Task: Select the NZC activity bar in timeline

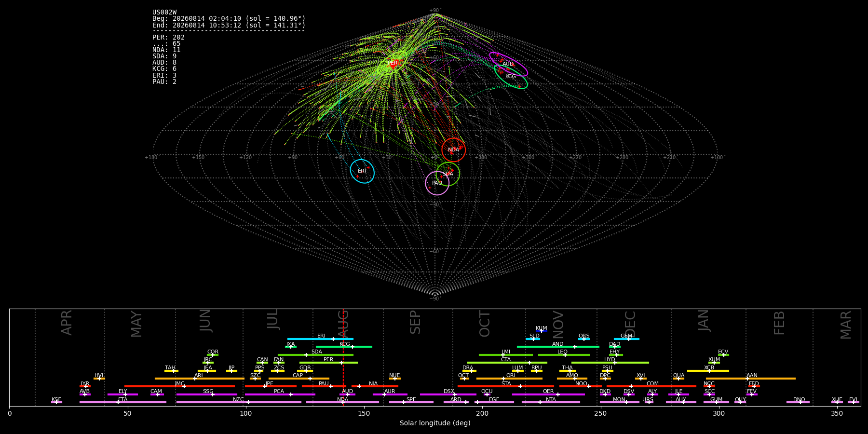Action: coord(239,402)
